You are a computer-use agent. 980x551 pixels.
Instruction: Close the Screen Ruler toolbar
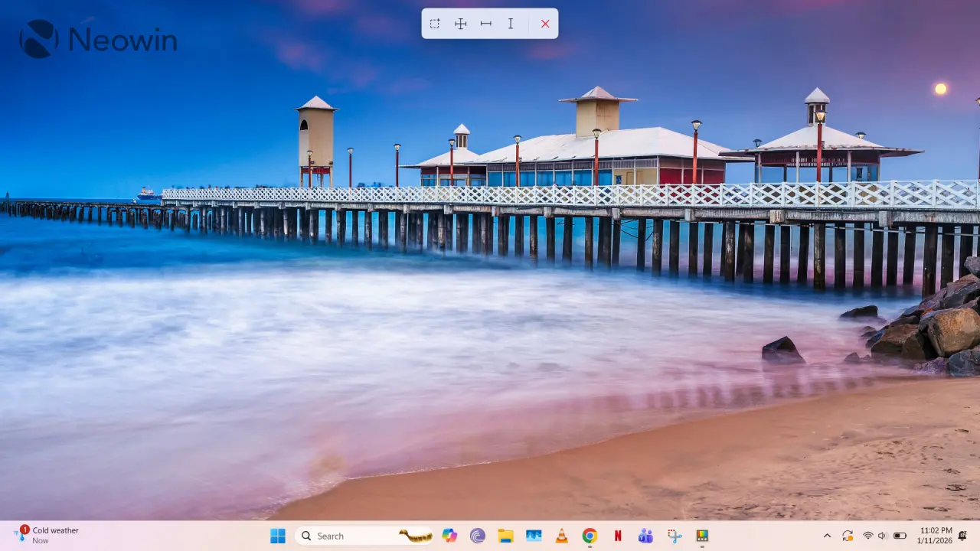544,24
